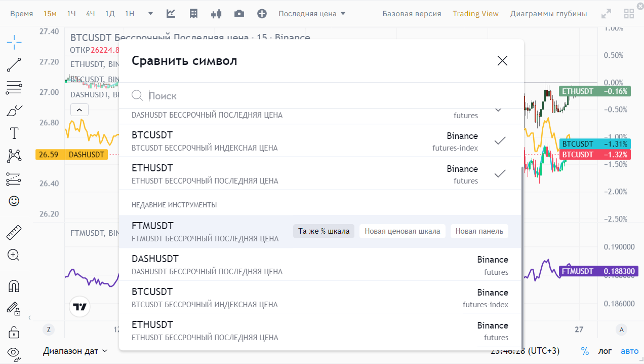644x364 pixels.
Task: Click the time display (UTC+3)
Action: (525, 351)
